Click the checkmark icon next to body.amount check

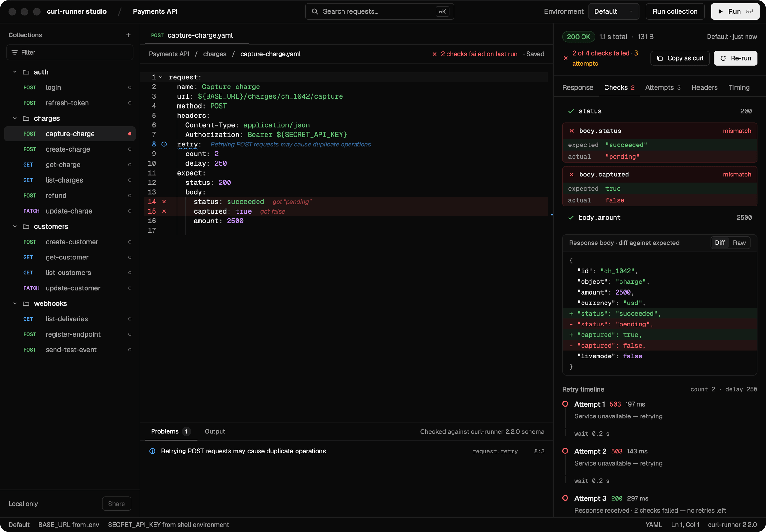tap(571, 218)
